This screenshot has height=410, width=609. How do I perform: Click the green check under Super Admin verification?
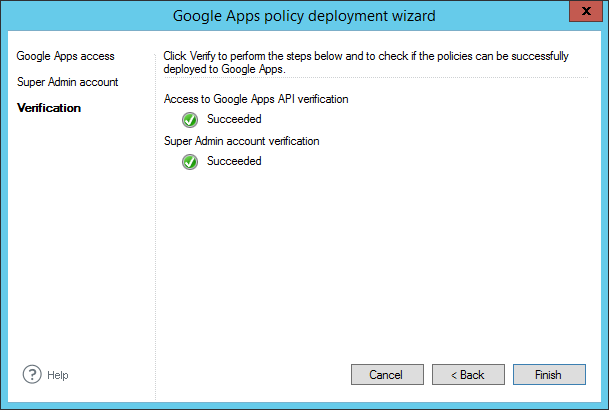190,162
